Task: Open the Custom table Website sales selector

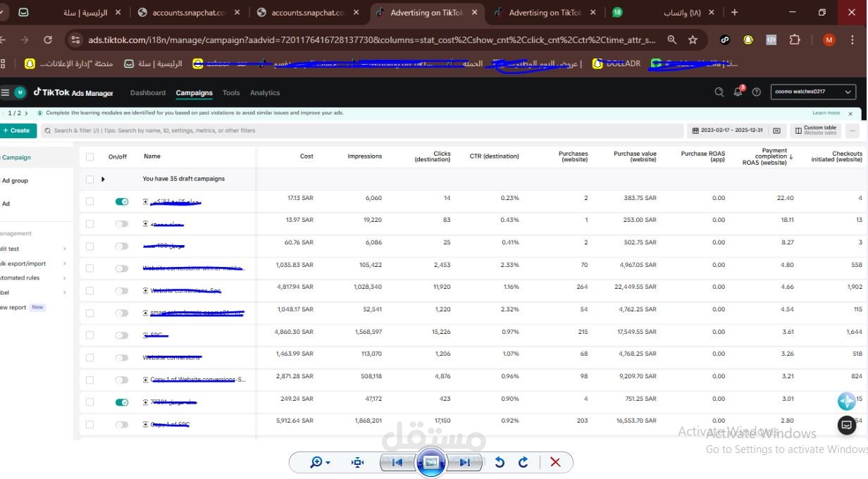Action: click(x=816, y=130)
